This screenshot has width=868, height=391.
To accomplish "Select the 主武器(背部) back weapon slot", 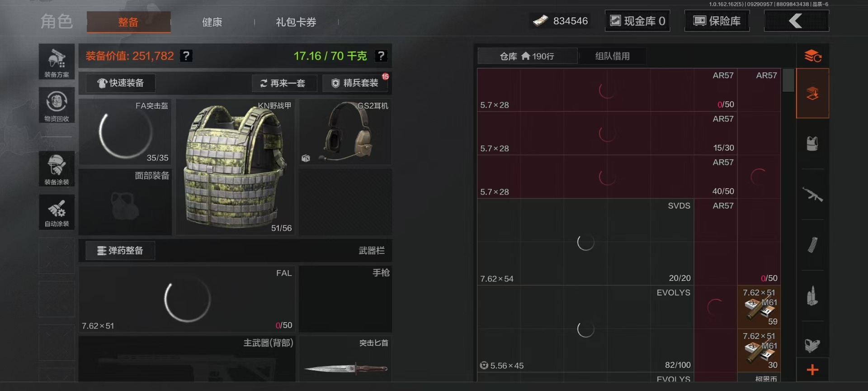I will pos(187,359).
